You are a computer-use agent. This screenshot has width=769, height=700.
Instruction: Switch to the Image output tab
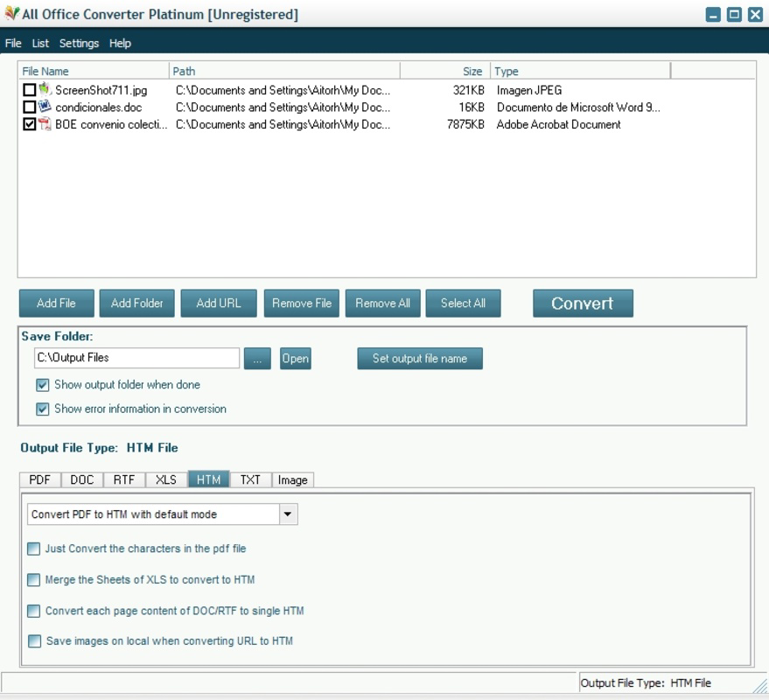(293, 479)
